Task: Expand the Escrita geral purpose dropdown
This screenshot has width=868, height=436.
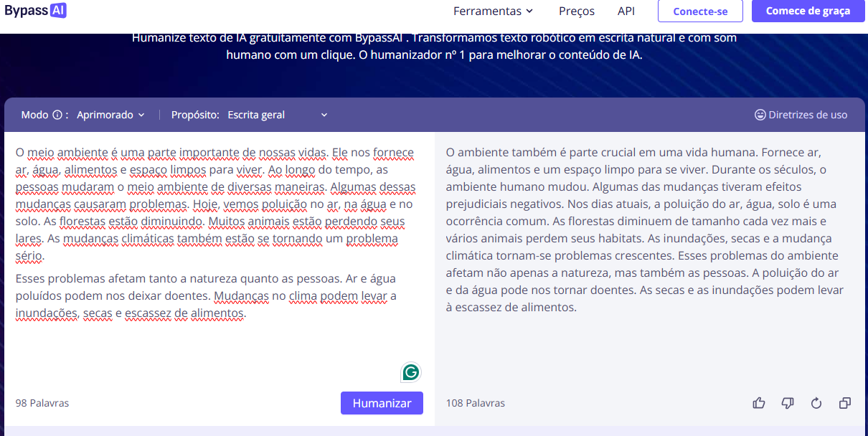Action: tap(277, 115)
